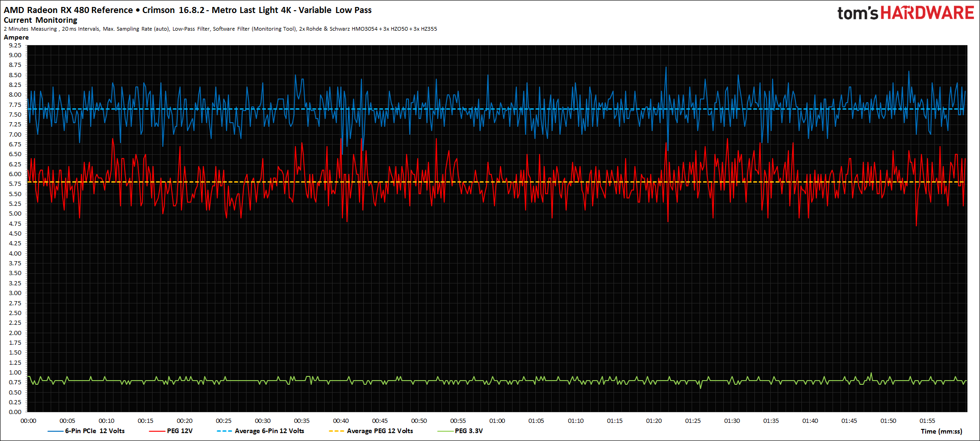The height and width of the screenshot is (441, 980).
Task: Click the PEG 3.3V legend label
Action: click(468, 431)
